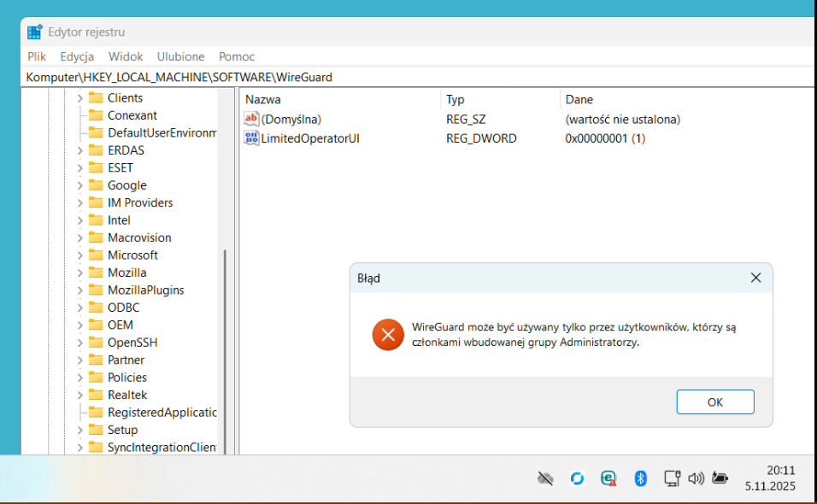Viewport: 817px width, 504px height.
Task: Select the DefaultUserEnvironment folder icon
Action: [x=96, y=132]
